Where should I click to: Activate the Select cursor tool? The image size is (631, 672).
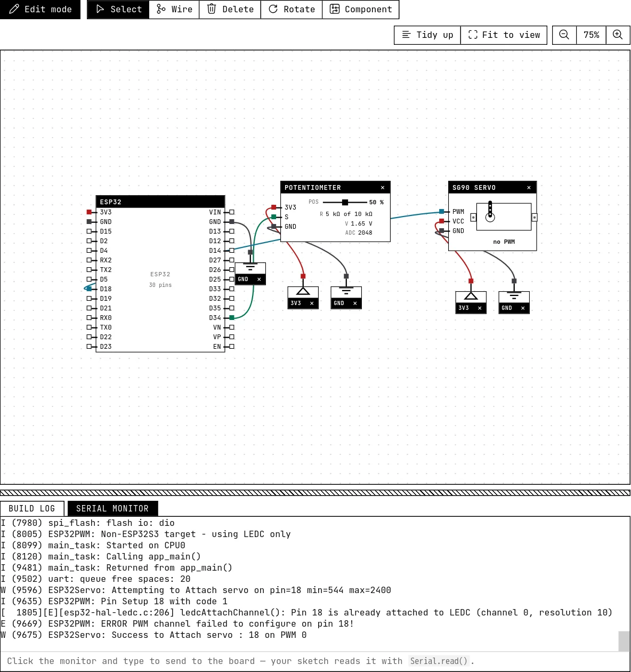pyautogui.click(x=118, y=9)
